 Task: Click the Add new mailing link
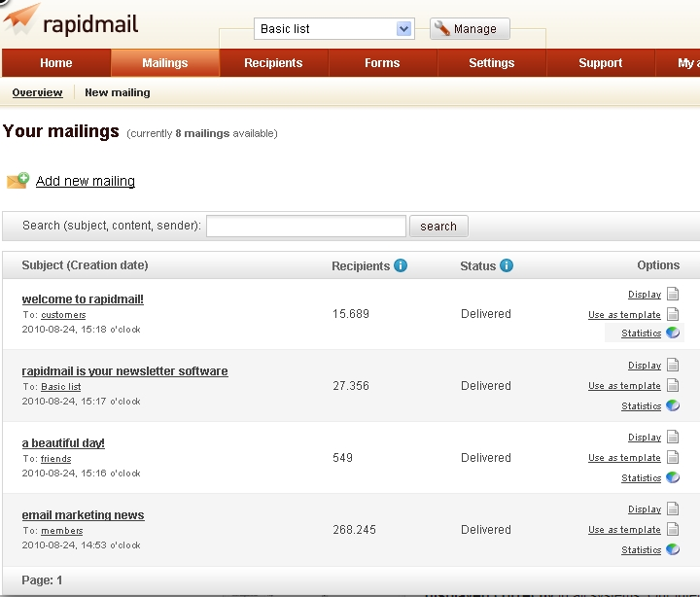pos(86,181)
